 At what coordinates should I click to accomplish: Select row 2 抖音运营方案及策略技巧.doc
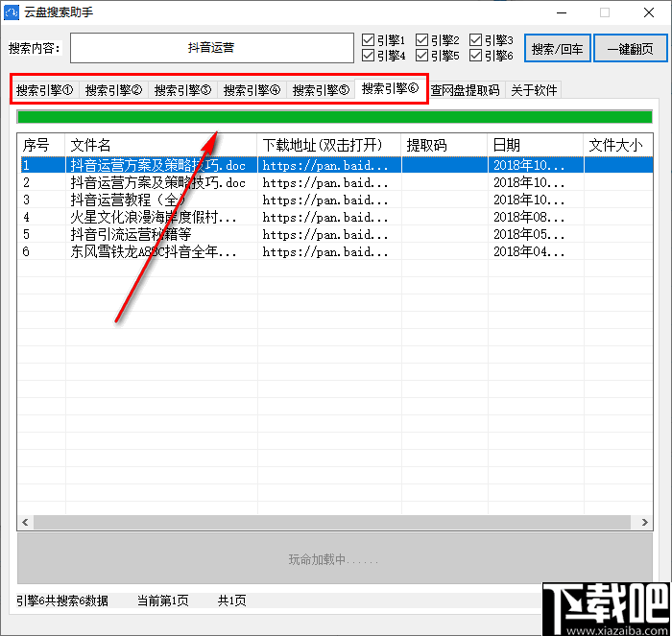coord(336,183)
